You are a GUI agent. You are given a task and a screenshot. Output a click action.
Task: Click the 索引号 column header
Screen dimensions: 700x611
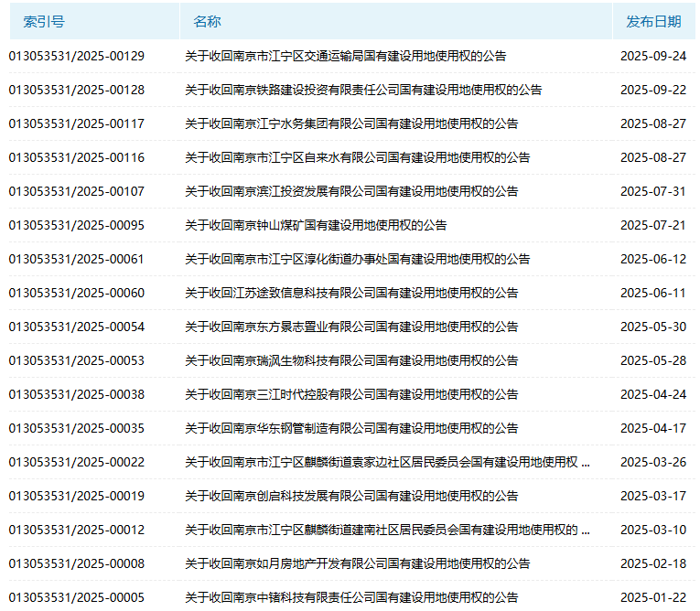coord(44,21)
